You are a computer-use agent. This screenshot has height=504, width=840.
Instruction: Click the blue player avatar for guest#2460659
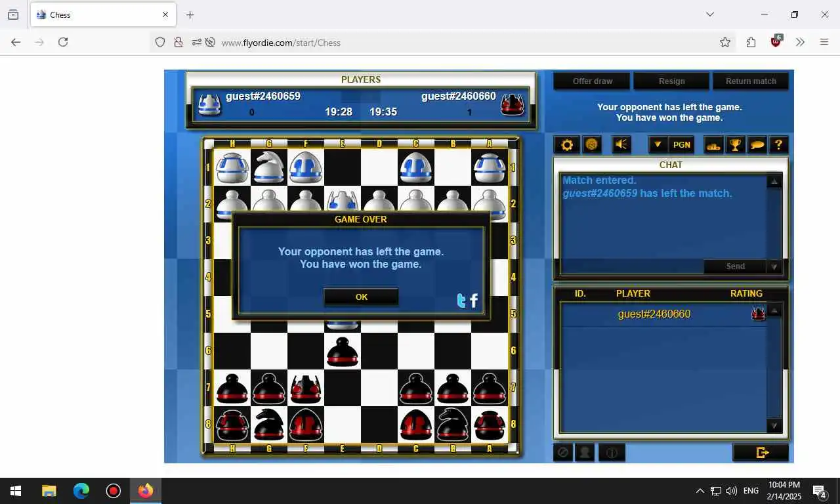tap(209, 104)
